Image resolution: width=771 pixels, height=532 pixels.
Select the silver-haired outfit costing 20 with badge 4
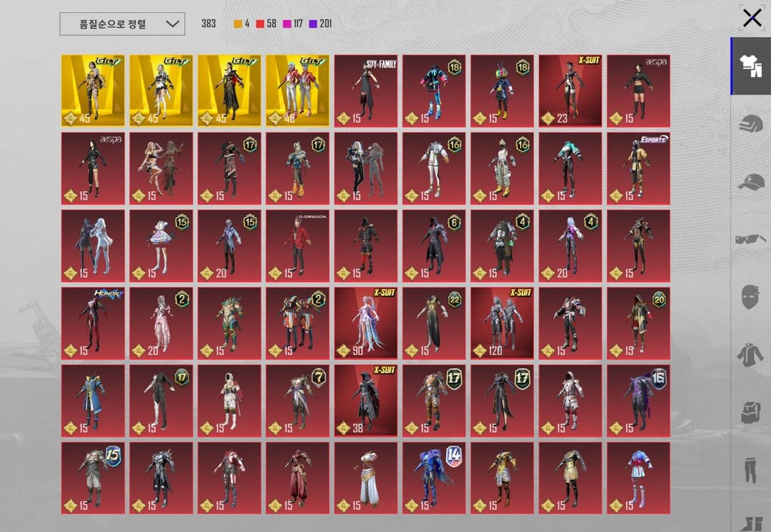pos(570,246)
